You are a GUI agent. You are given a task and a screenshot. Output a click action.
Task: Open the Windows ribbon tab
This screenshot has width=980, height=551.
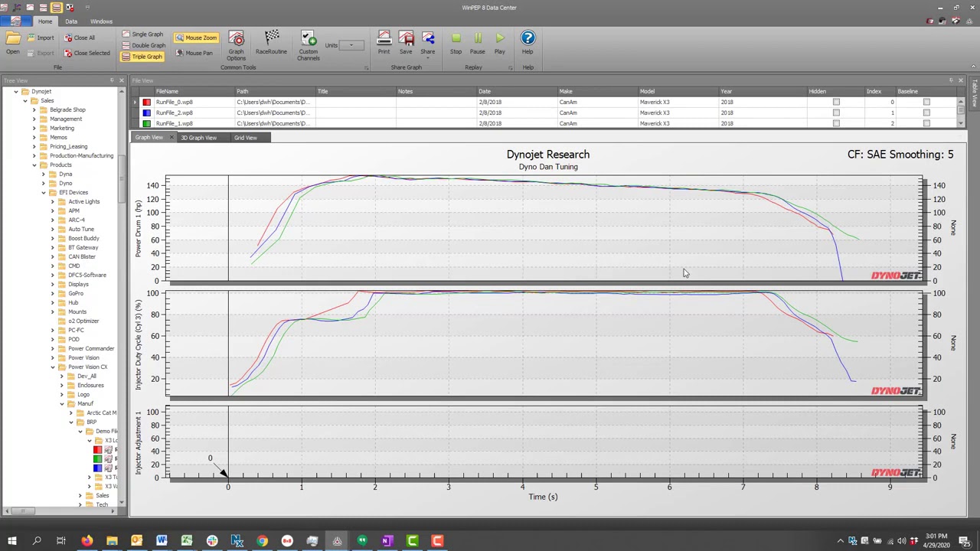(101, 21)
